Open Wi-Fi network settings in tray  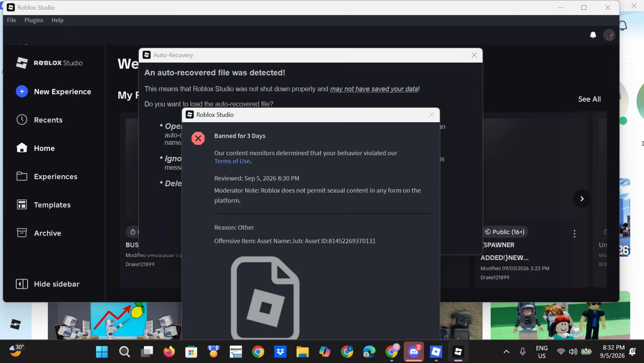561,352
